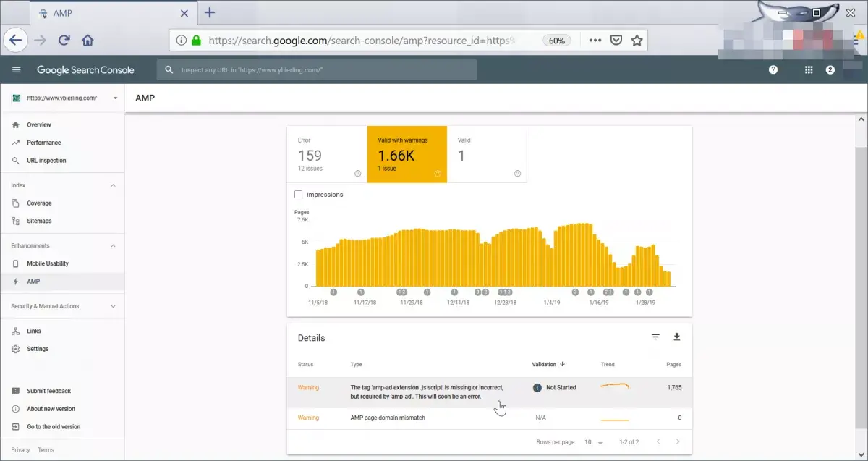
Task: Click the Pages column header
Action: [x=673, y=364]
